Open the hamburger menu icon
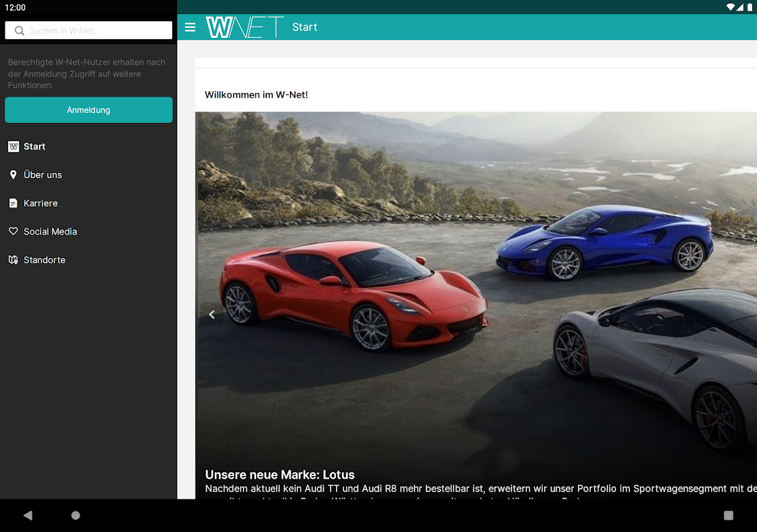 click(190, 27)
